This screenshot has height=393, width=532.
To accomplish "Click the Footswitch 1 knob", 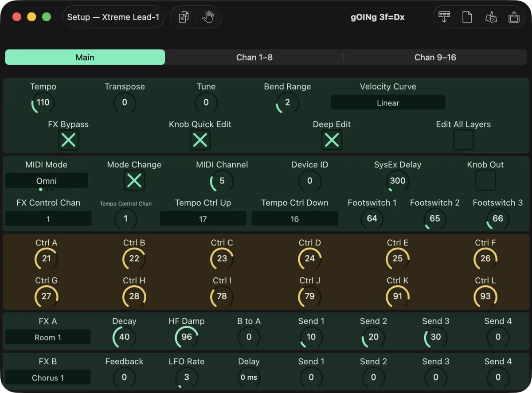I will coord(372,218).
